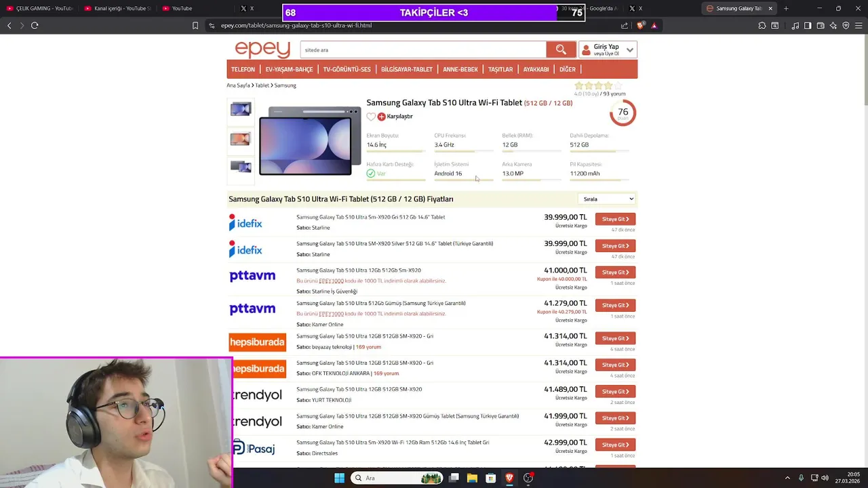
Task: Click Siteye Git for first idefix Gri offer
Action: (x=615, y=219)
